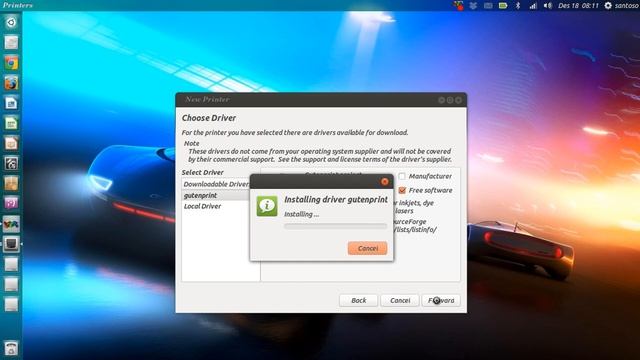Open the purple music app launcher icon

click(11, 203)
